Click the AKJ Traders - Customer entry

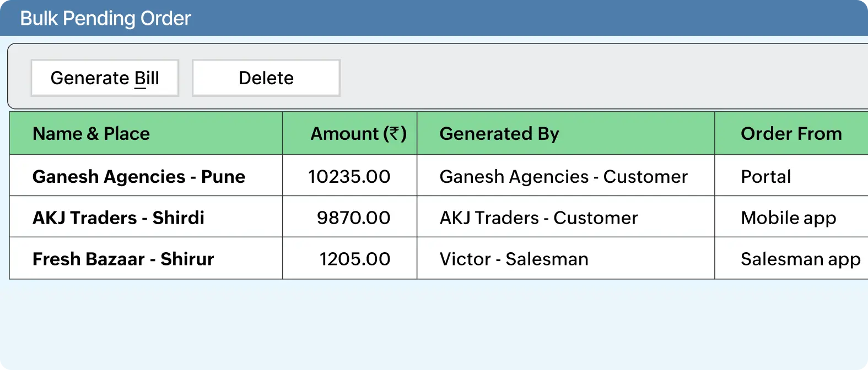coord(539,217)
